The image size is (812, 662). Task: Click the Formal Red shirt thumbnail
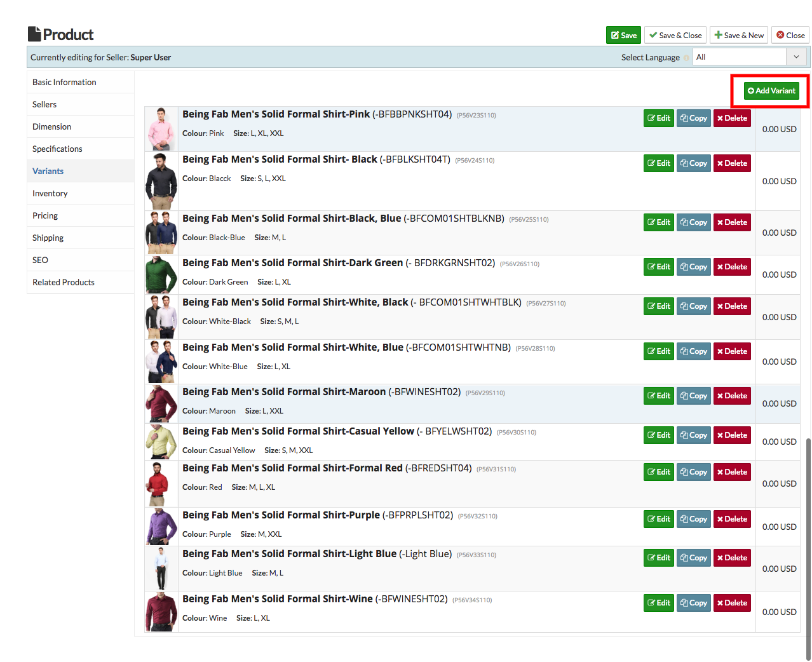point(161,483)
